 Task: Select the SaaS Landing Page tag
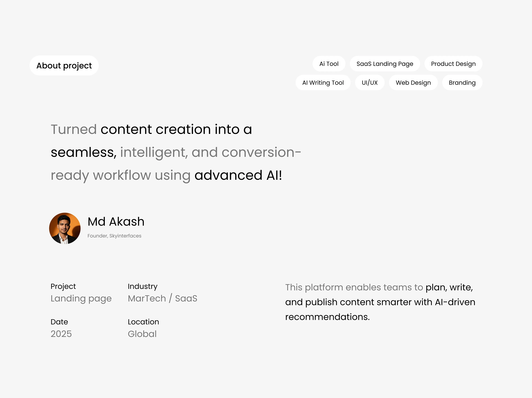click(385, 64)
